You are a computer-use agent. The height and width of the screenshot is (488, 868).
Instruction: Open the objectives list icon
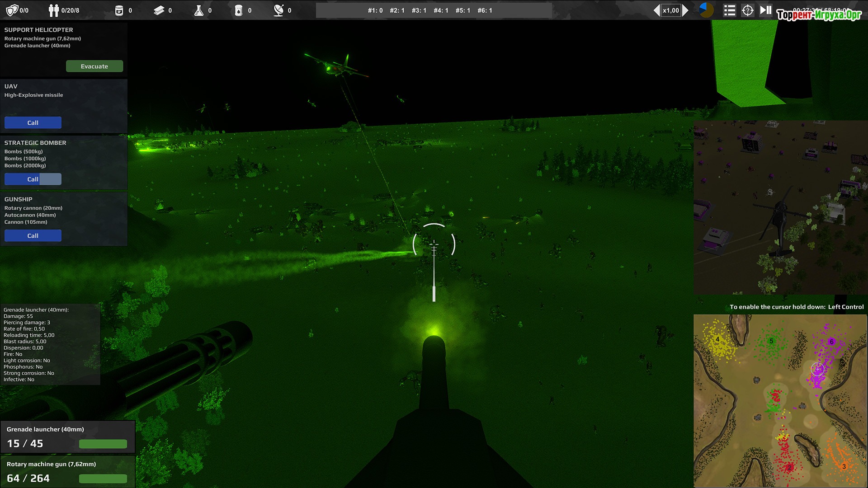pyautogui.click(x=729, y=10)
